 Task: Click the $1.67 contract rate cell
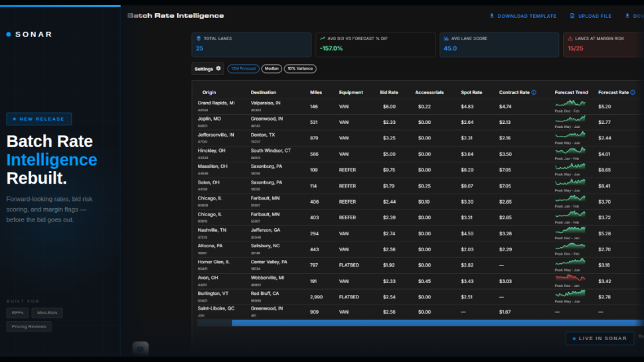point(505,312)
